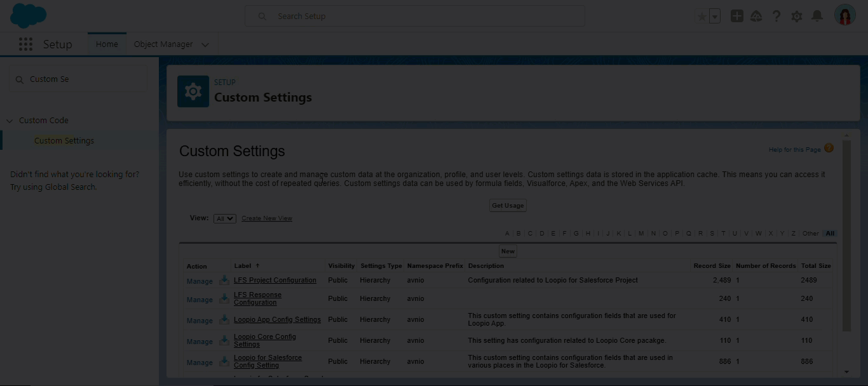Open Loopio App Config Settings label link

point(277,319)
